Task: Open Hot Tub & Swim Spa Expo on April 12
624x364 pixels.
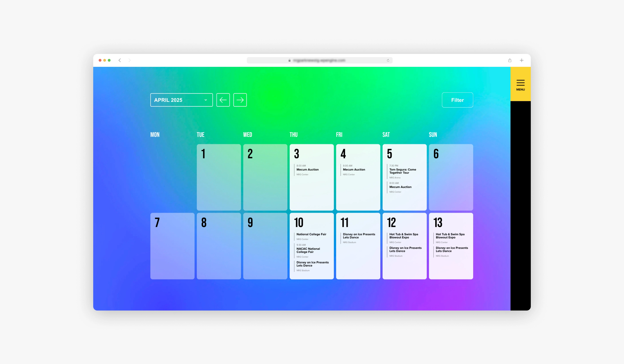Action: tap(403, 235)
